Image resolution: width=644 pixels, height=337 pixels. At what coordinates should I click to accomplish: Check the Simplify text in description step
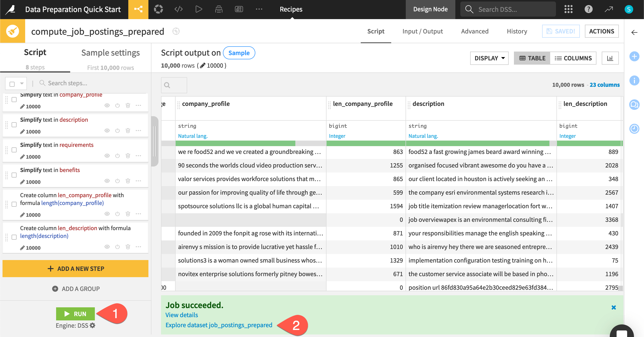pyautogui.click(x=14, y=124)
